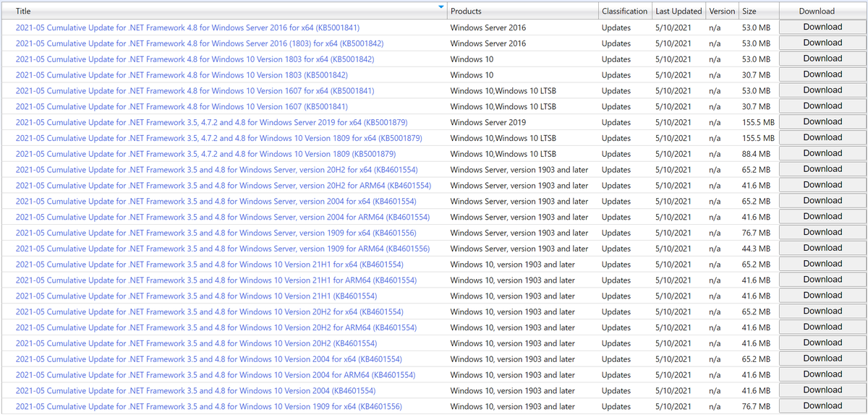868x417 pixels.
Task: Open Windows 10 Version 21H1 for ARM64 link
Action: click(x=216, y=280)
